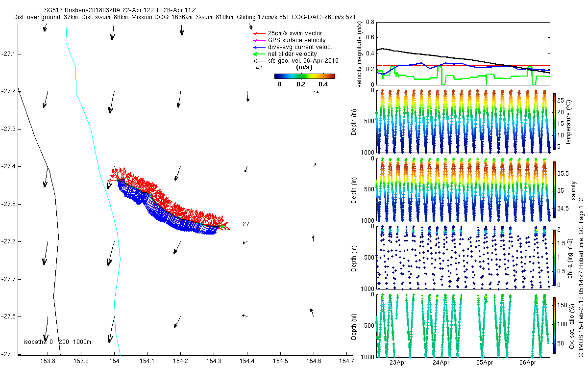Click the blue dive-avg current veloc. legend arrow
The image size is (588, 368).
pyautogui.click(x=258, y=47)
